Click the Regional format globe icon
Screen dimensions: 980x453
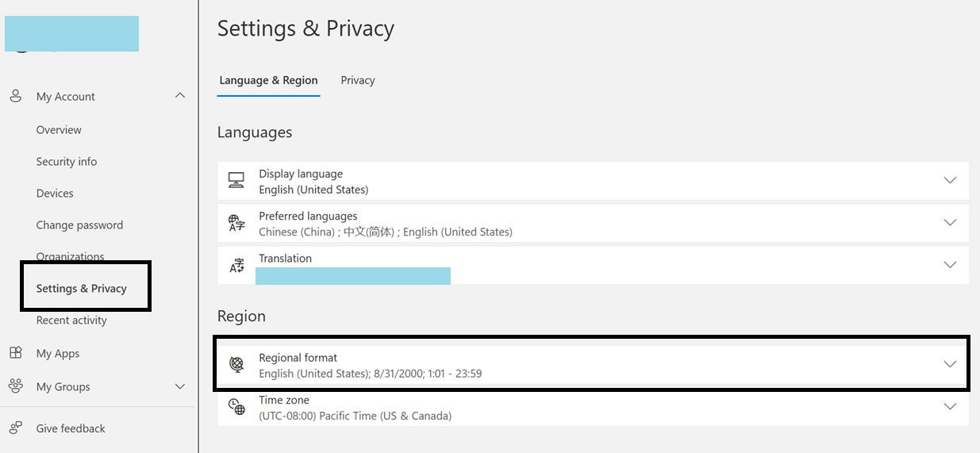(x=236, y=364)
